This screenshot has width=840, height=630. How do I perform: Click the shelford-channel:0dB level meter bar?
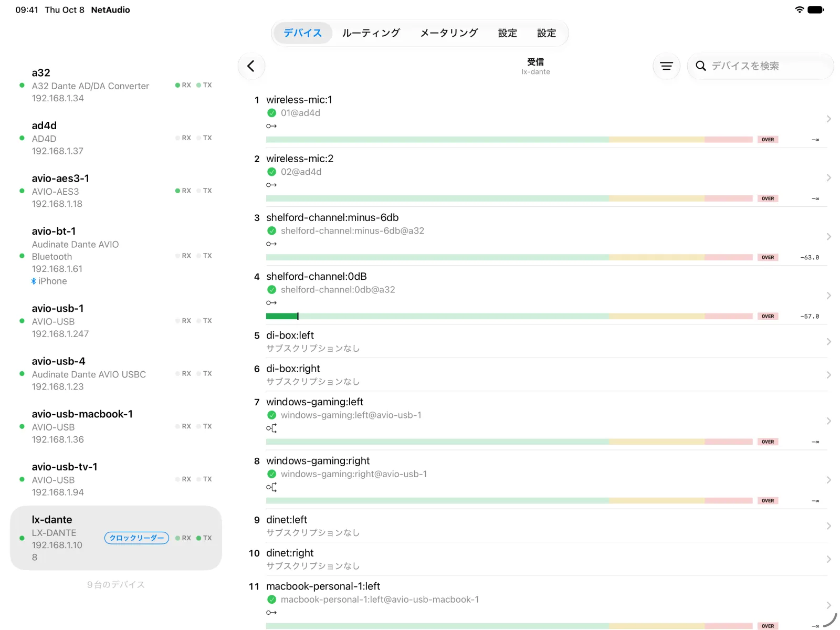point(509,316)
